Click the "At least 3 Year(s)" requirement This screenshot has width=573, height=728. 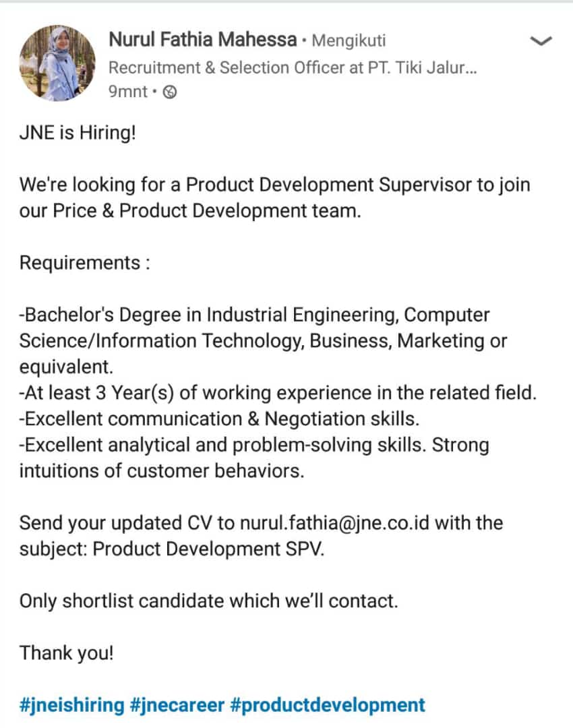[278, 393]
